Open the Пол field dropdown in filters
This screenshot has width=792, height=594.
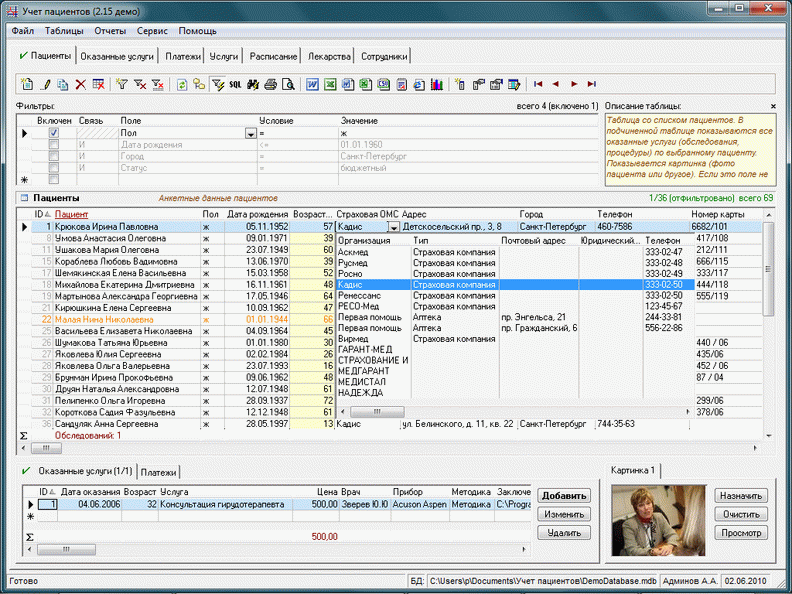click(x=250, y=133)
